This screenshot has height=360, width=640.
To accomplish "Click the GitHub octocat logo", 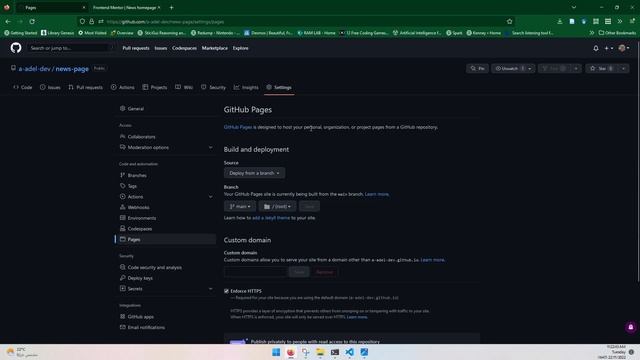I will [x=16, y=48].
